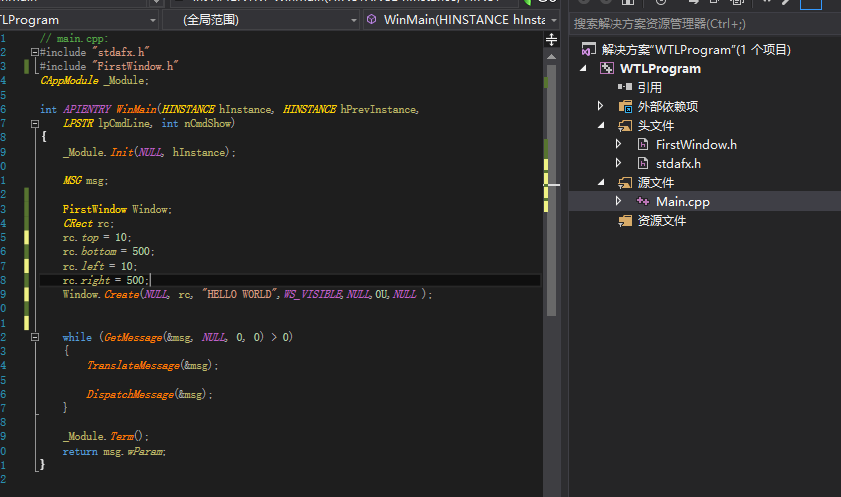Click the "FirstWindow.h" include string in code
This screenshot has width=841, height=497.
click(x=135, y=66)
